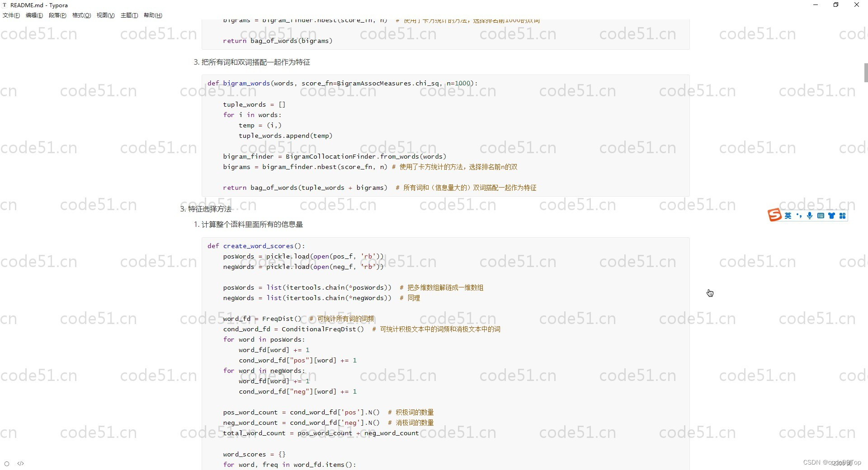
Task: Click the line bigram_finder = BigramCollocationFinder.from_words
Action: click(x=335, y=156)
